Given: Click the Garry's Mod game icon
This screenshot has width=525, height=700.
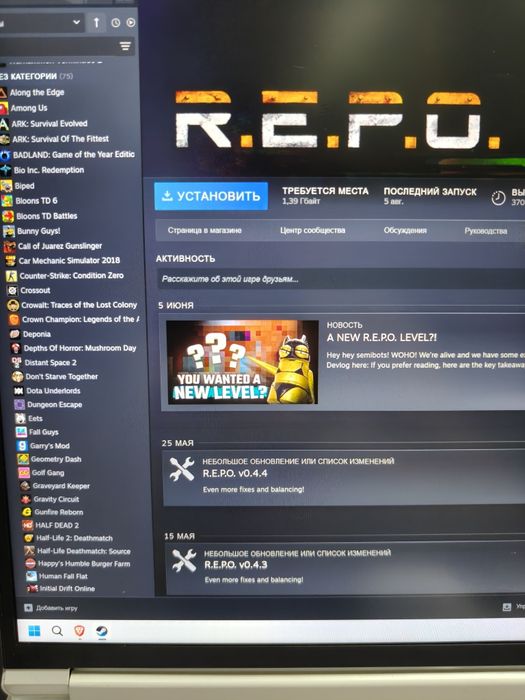Looking at the screenshot, I should pyautogui.click(x=22, y=446).
